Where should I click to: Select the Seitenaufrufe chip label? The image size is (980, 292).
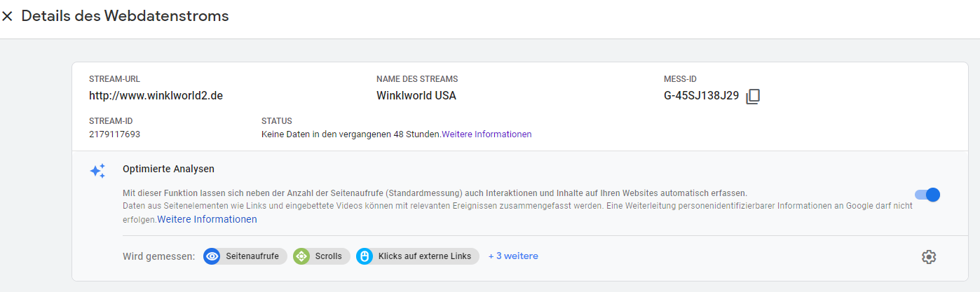pos(252,256)
